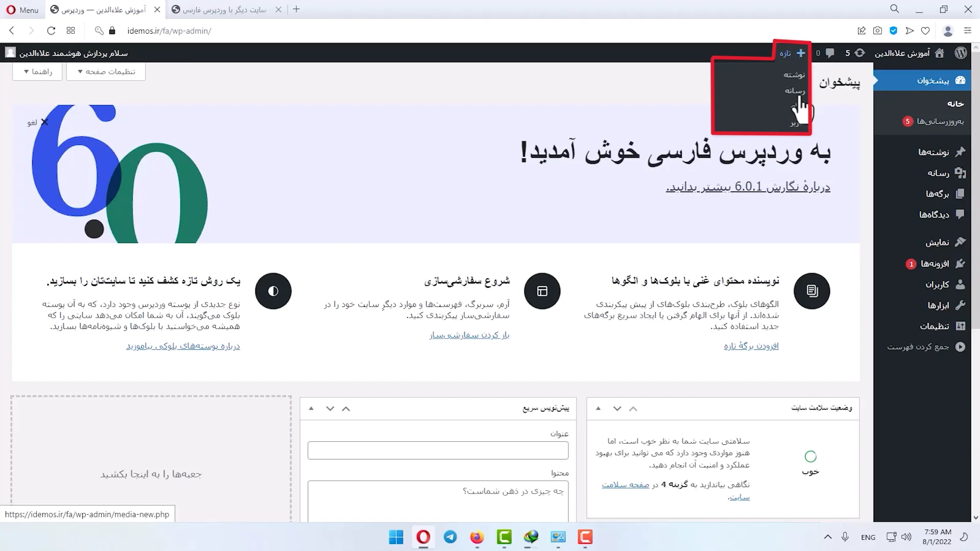
Task: Close the سایت دیگر با وردپرس فارسی tab
Action: coord(278,10)
